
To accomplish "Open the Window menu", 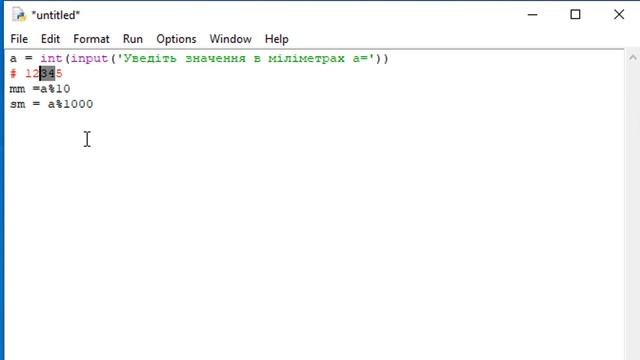I will (231, 39).
